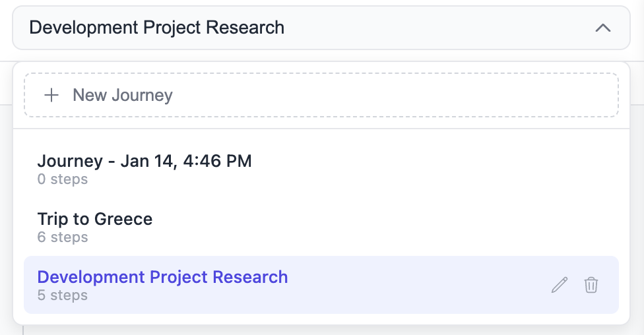The height and width of the screenshot is (335, 644).
Task: Select the Journey - Jan 14, 4:46 PM entry
Action: [x=145, y=161]
